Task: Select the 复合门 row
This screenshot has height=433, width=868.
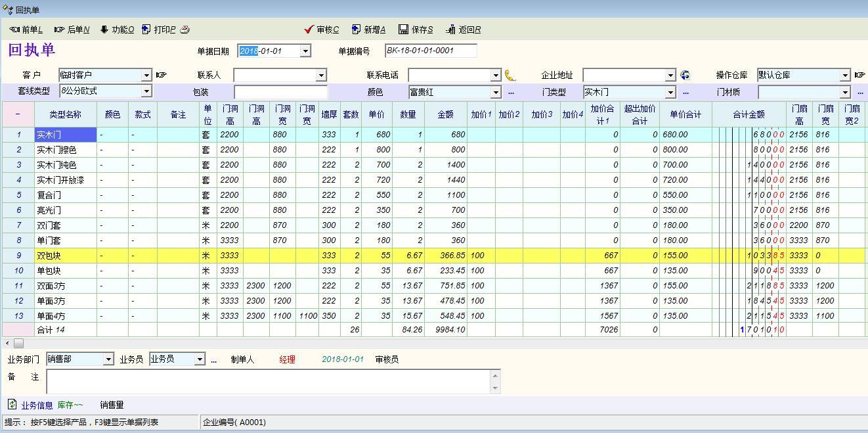Action: tap(433, 195)
